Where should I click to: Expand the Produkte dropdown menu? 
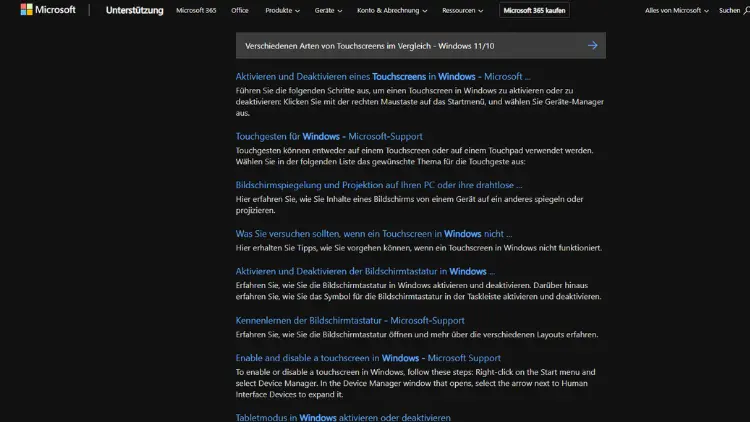click(x=282, y=10)
